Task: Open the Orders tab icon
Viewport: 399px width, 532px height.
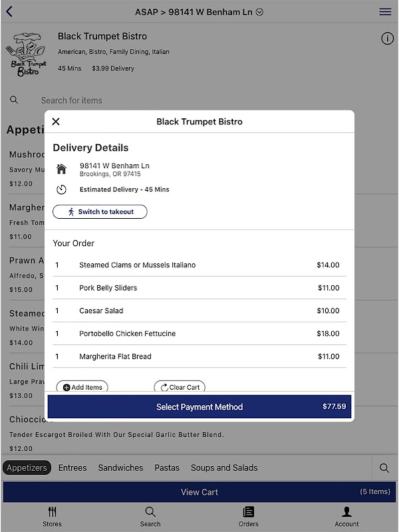Action: click(x=249, y=516)
